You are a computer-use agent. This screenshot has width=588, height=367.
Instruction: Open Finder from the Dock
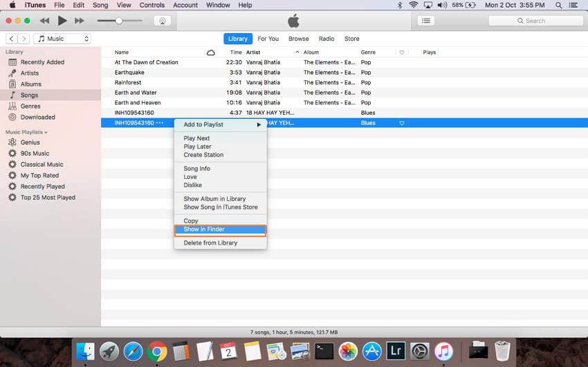tap(86, 352)
